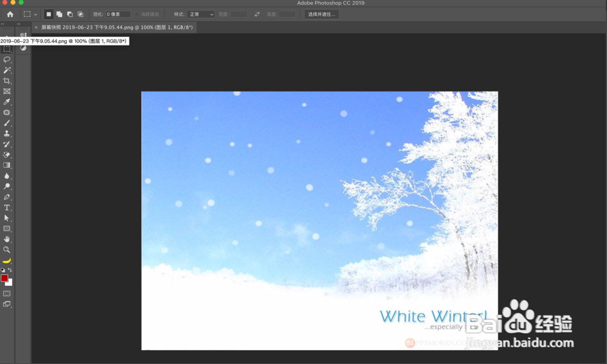Click the banana Edit Toolbar icon

tap(7, 260)
